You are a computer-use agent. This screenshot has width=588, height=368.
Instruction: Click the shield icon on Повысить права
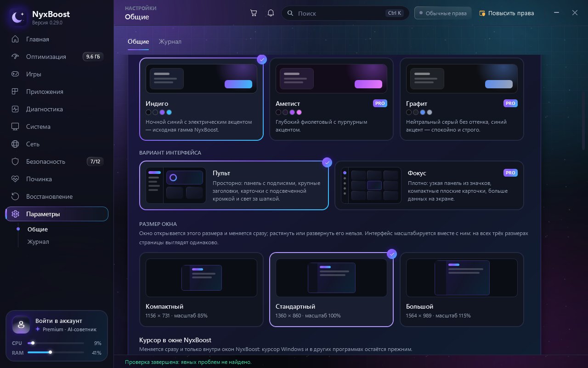pos(482,13)
